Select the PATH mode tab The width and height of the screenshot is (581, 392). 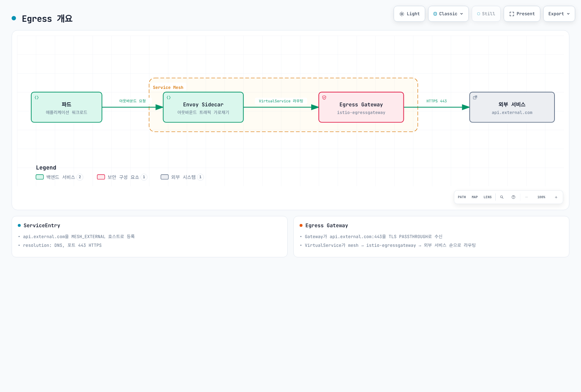point(462,197)
